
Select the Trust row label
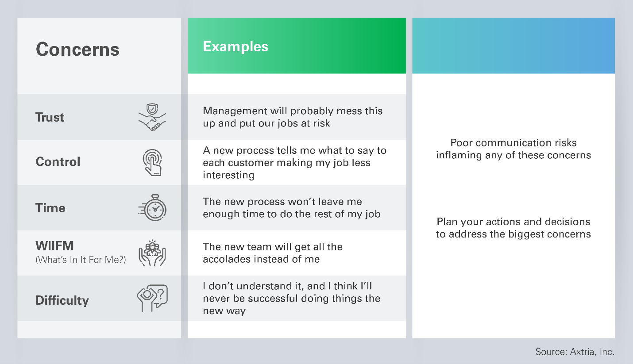pyautogui.click(x=50, y=117)
